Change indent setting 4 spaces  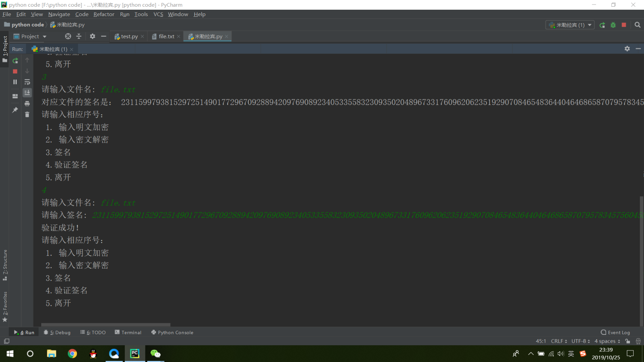(607, 341)
